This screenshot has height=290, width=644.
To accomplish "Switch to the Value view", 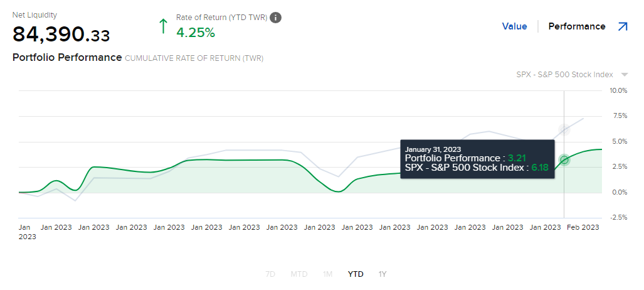I will point(514,26).
